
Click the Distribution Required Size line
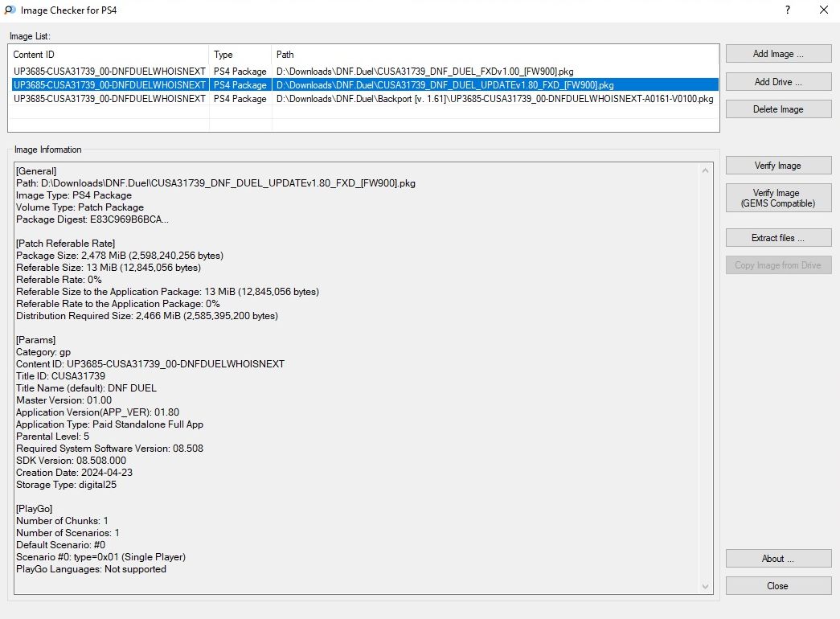pyautogui.click(x=147, y=316)
